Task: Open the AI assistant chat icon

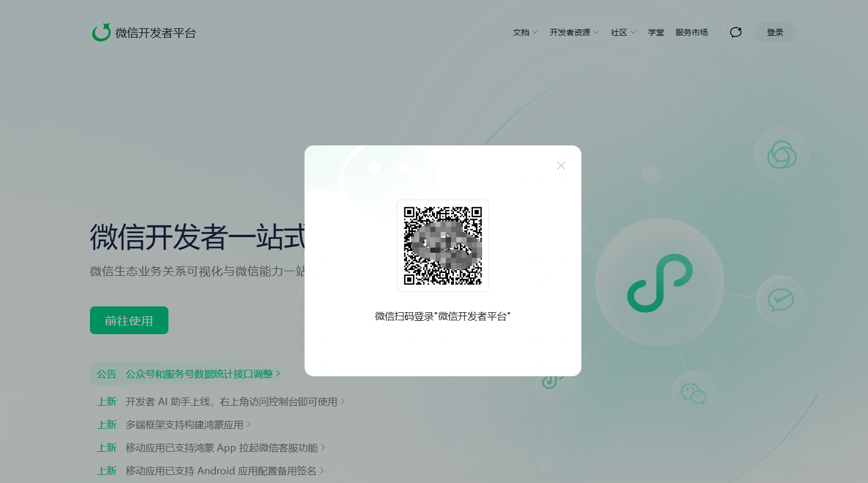Action: coord(736,32)
